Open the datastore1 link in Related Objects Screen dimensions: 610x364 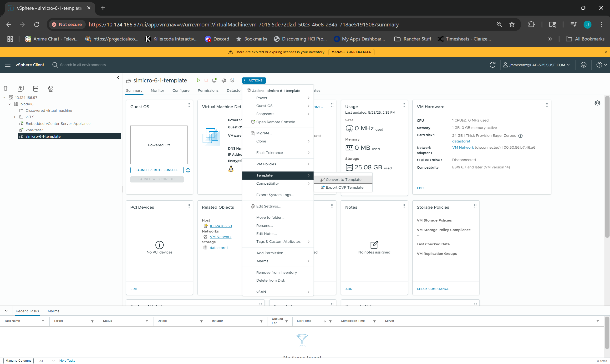point(219,248)
